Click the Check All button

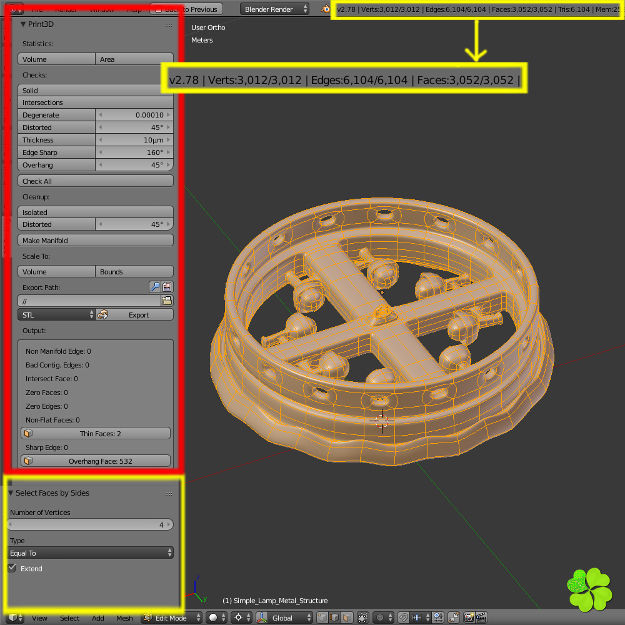pyautogui.click(x=96, y=181)
